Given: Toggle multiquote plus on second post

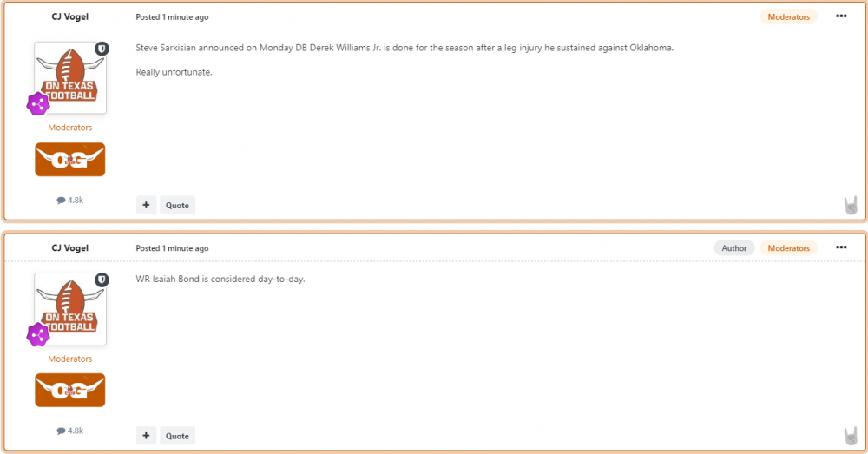Looking at the screenshot, I should [146, 436].
